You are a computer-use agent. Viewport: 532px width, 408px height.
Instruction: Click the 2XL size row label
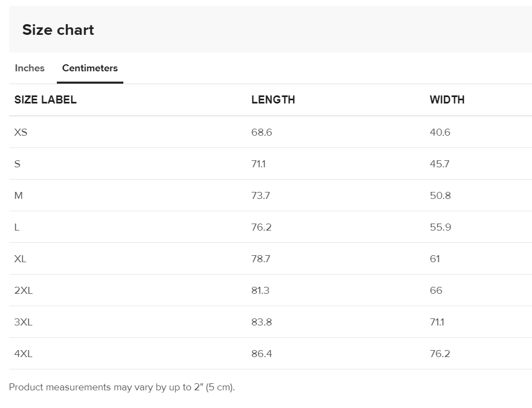point(24,290)
